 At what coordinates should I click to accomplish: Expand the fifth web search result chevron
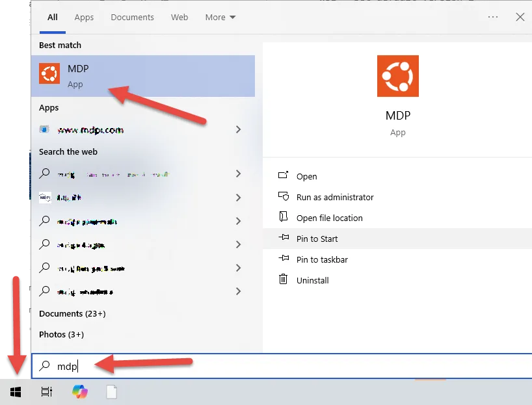pyautogui.click(x=238, y=268)
